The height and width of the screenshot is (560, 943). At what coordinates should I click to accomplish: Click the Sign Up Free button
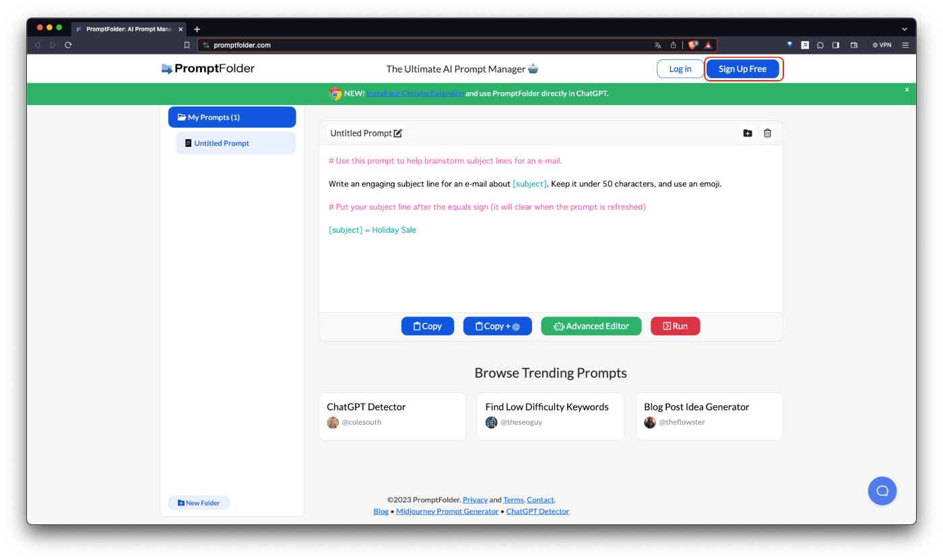[742, 69]
